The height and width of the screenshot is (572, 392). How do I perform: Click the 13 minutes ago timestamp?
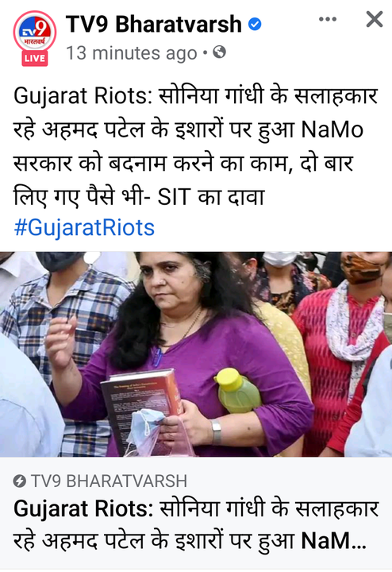pos(132,53)
